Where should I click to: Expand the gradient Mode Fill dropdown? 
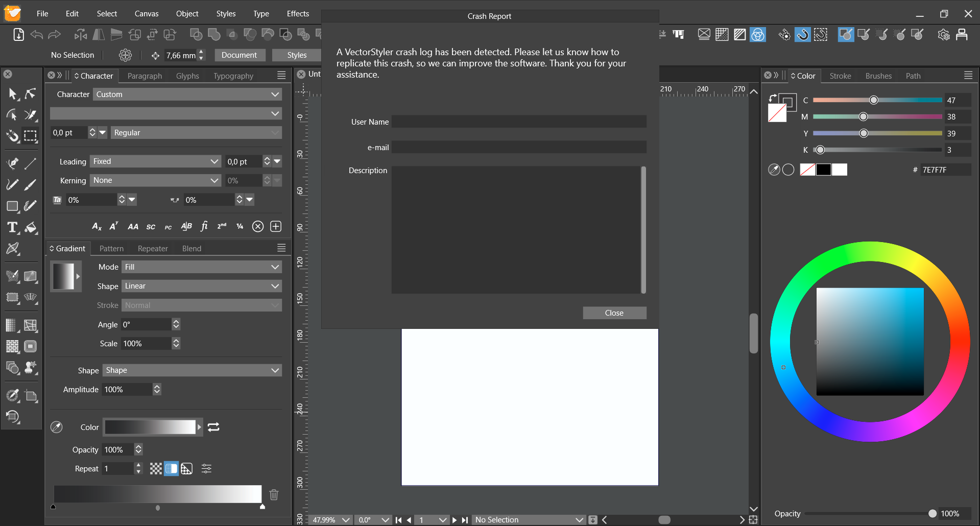(202, 267)
